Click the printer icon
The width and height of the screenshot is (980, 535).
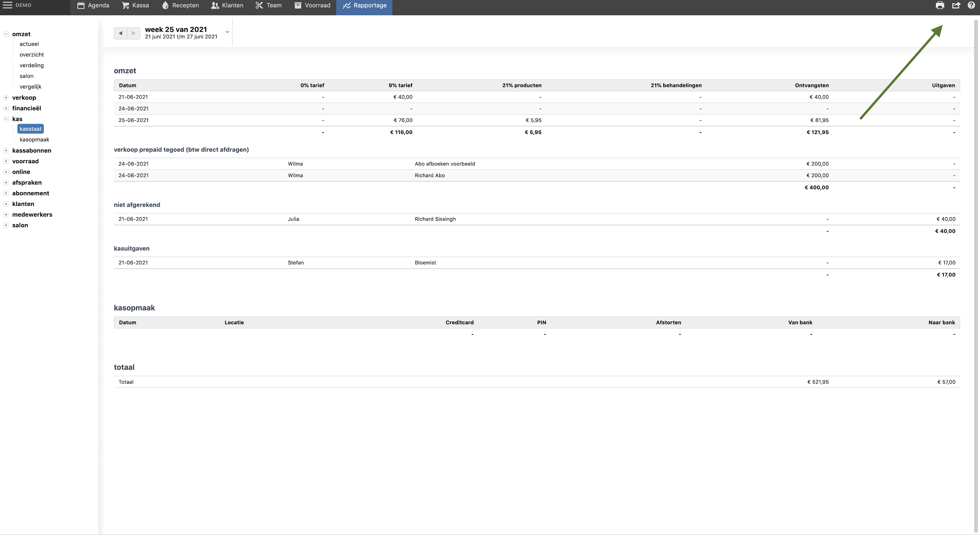click(940, 5)
